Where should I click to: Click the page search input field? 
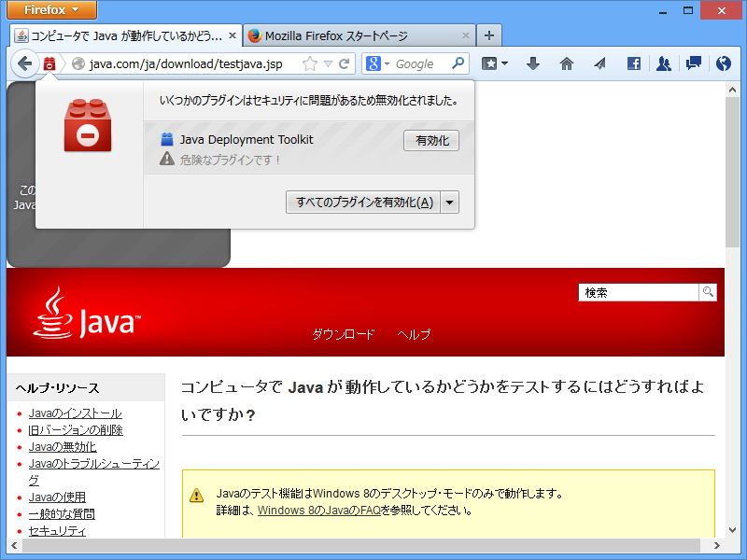coord(640,292)
